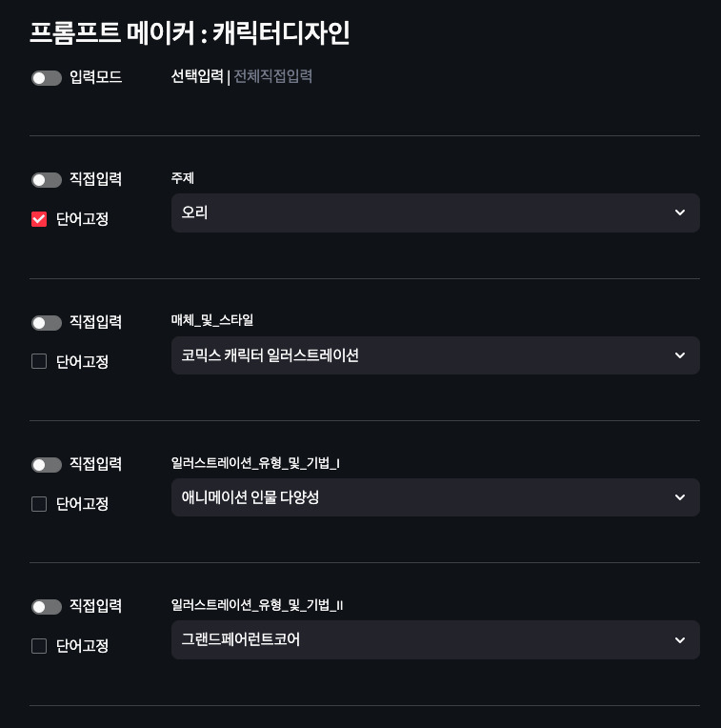The image size is (721, 728).
Task: Check the 단어고정 checkbox in the 일러스트레이션_유형_및_기법_II row
Action: [39, 646]
